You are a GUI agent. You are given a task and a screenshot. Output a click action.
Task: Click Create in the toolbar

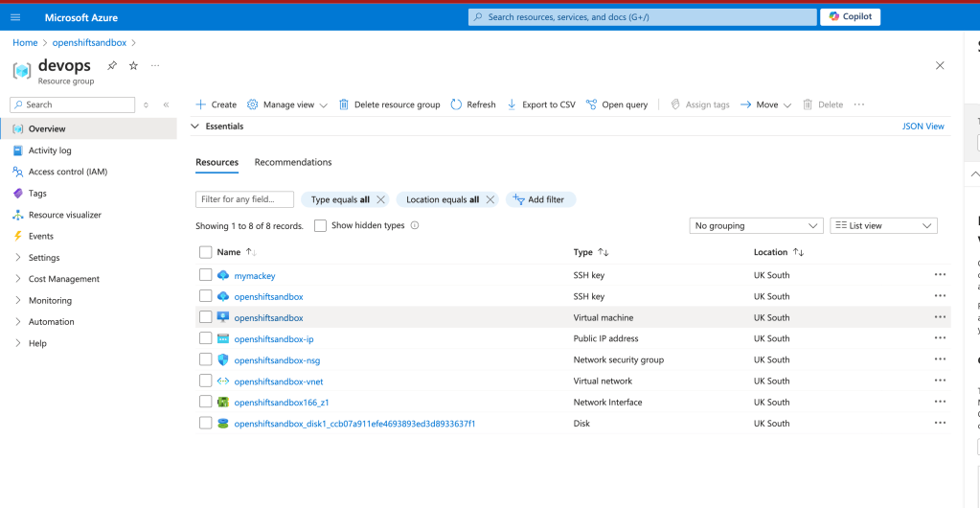click(x=217, y=104)
